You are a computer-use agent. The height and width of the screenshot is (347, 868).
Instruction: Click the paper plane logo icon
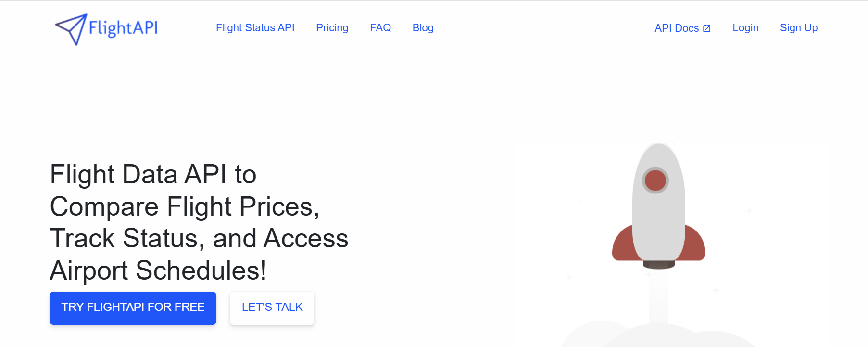tap(71, 29)
